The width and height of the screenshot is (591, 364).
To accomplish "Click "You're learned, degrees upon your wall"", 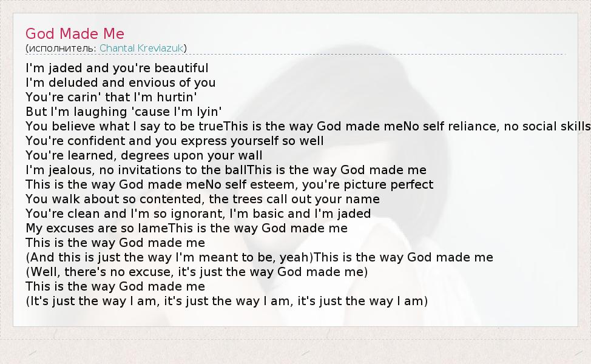I will pos(144,155).
